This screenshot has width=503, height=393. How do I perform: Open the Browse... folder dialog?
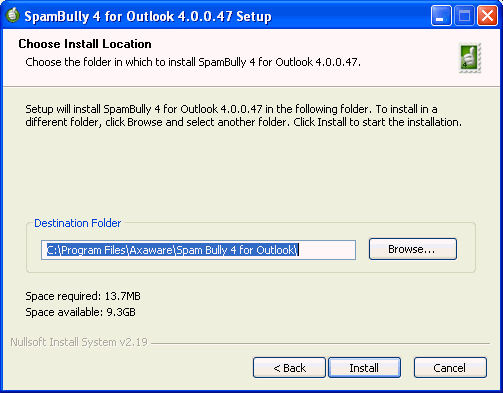413,249
